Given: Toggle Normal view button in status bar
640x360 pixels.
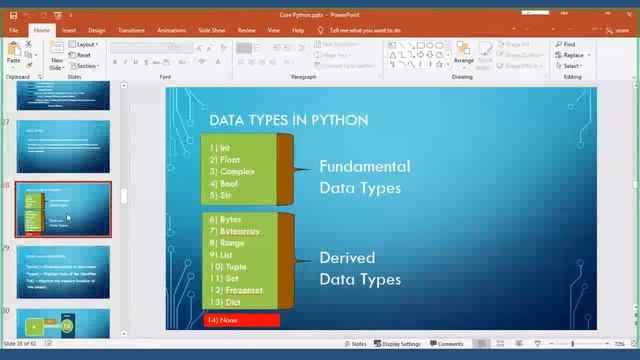Looking at the screenshot, I should 482,344.
